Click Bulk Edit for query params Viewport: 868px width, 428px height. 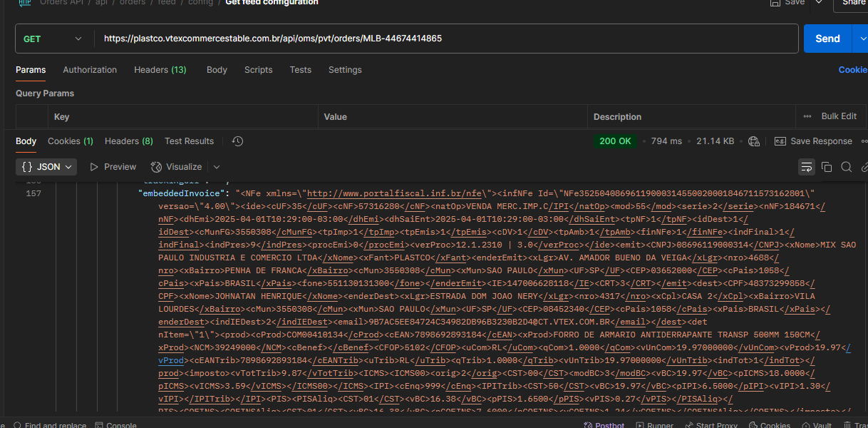coord(839,116)
